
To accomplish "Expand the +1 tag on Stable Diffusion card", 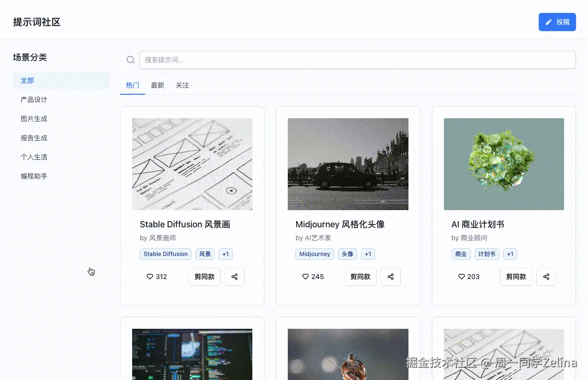I will [x=225, y=254].
